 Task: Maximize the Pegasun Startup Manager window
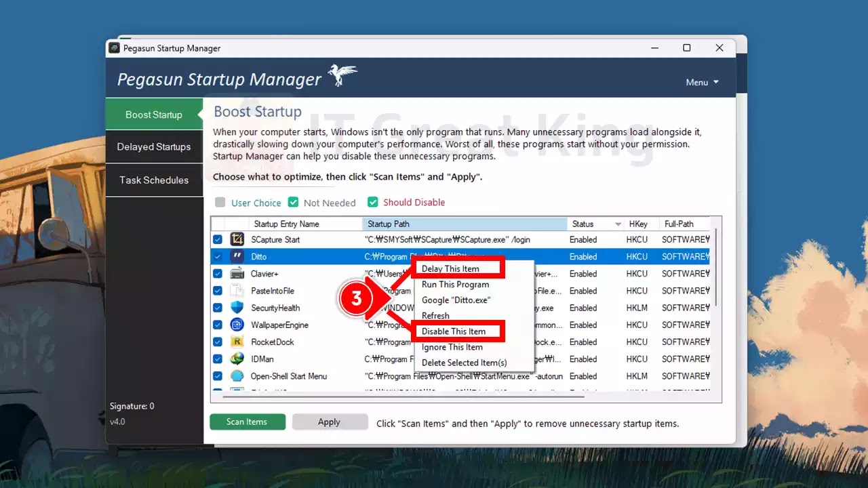(687, 48)
